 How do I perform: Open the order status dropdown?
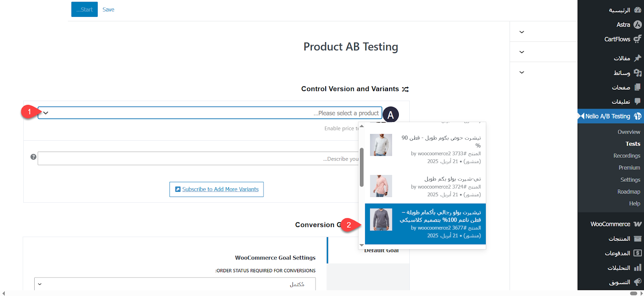click(175, 284)
